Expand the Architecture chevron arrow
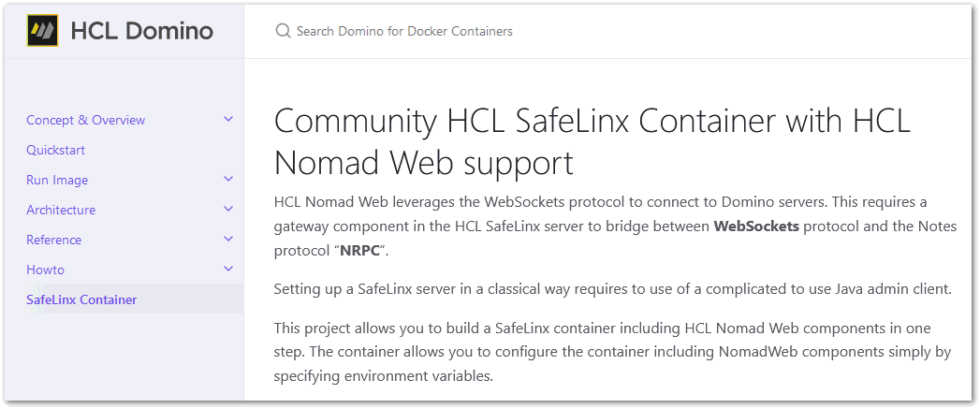 pos(228,210)
